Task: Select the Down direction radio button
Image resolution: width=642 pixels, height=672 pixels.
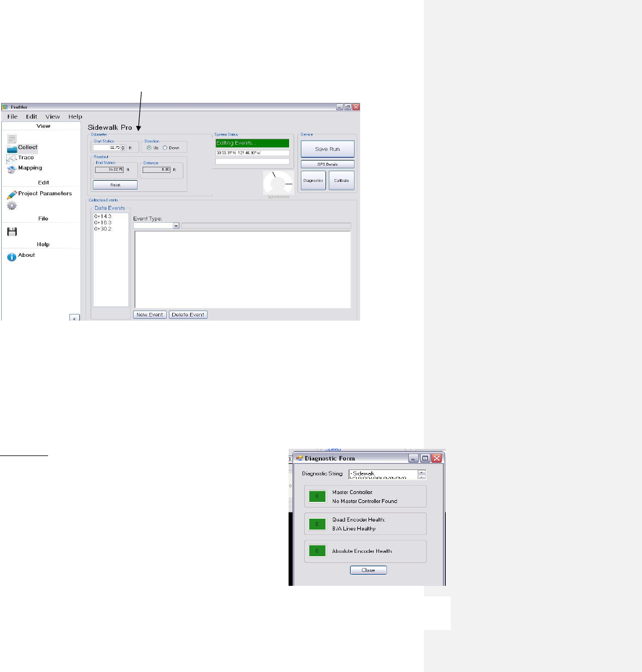Action: click(x=165, y=148)
